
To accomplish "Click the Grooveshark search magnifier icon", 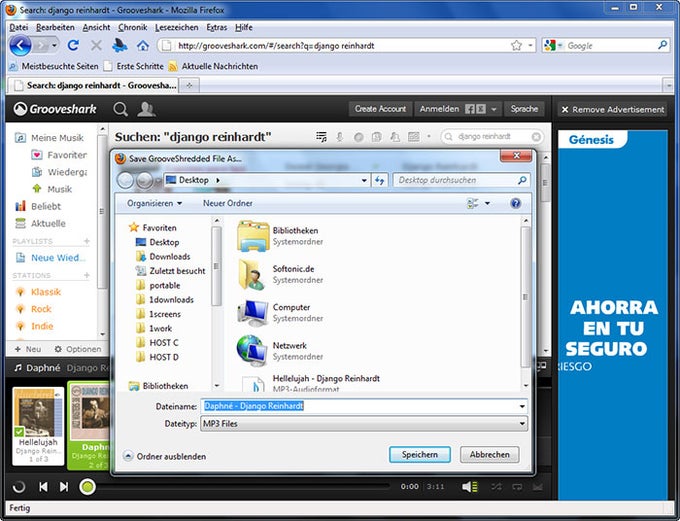I will coord(121,109).
